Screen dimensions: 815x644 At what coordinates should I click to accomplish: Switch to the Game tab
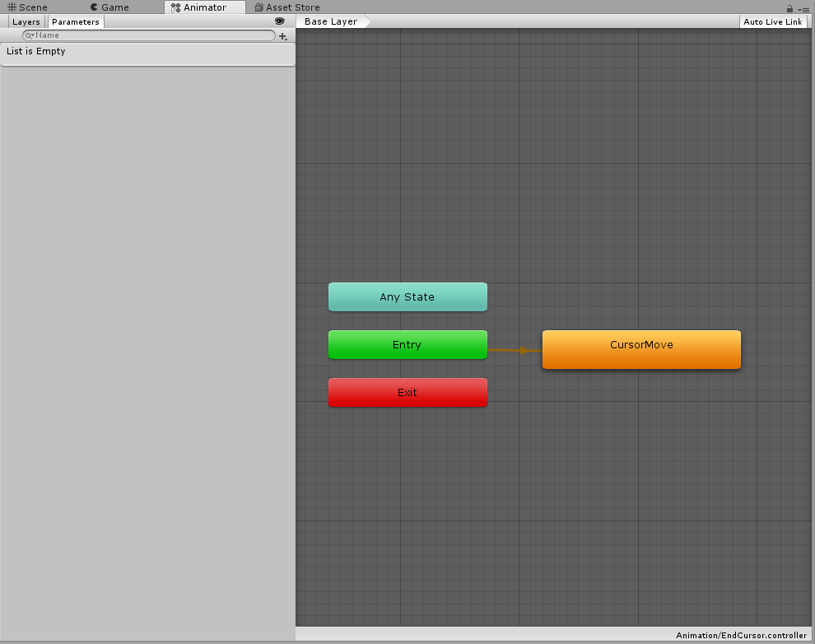109,7
